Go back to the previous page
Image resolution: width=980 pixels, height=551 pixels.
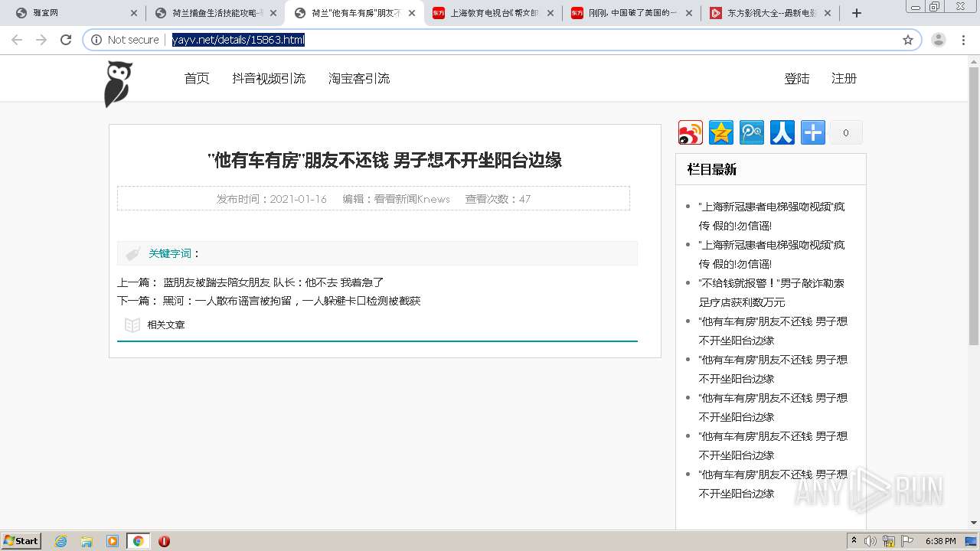[x=17, y=40]
